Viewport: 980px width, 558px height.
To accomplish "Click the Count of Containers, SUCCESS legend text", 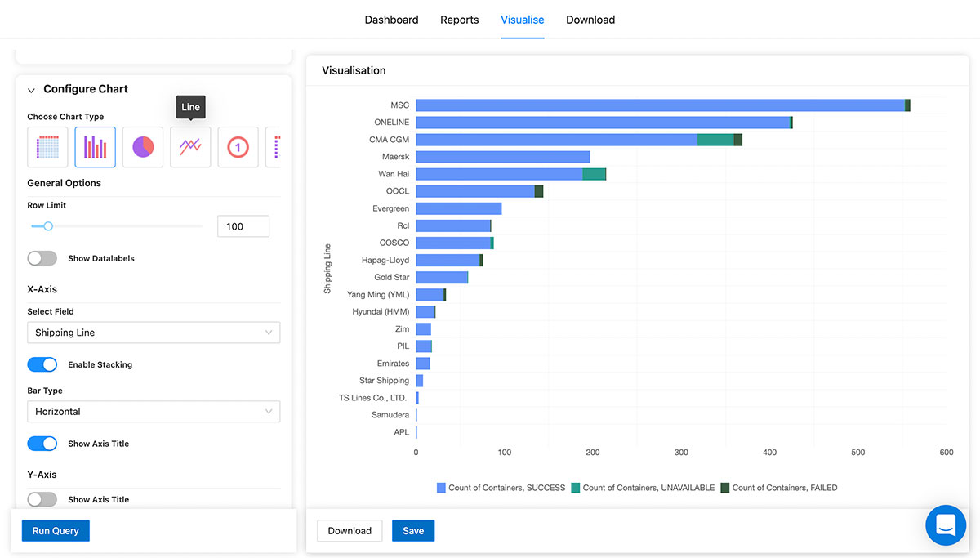I will [507, 488].
